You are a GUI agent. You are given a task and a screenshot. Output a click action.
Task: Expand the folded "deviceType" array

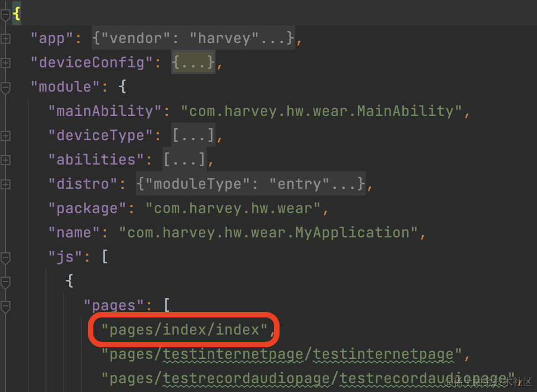(5, 136)
